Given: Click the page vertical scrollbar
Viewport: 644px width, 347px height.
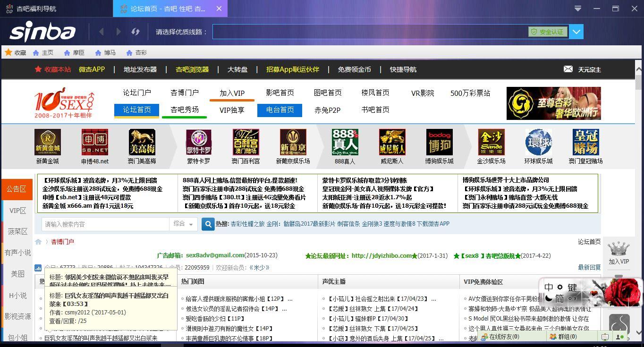Looking at the screenshot, I should point(639,189).
